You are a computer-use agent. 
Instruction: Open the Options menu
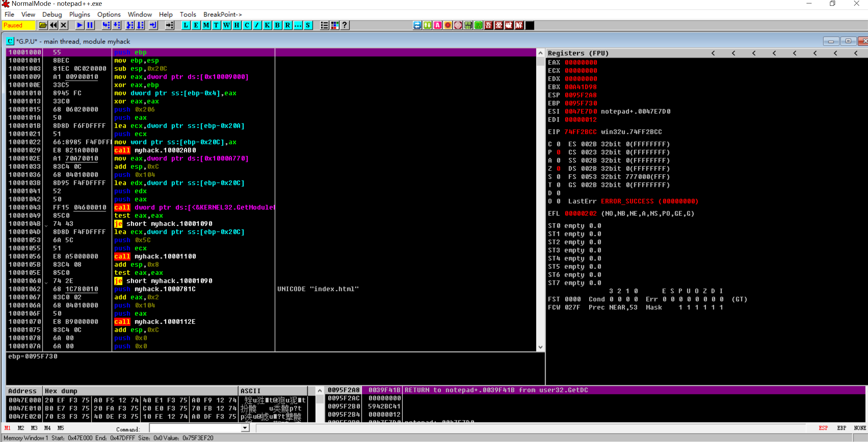click(x=109, y=14)
